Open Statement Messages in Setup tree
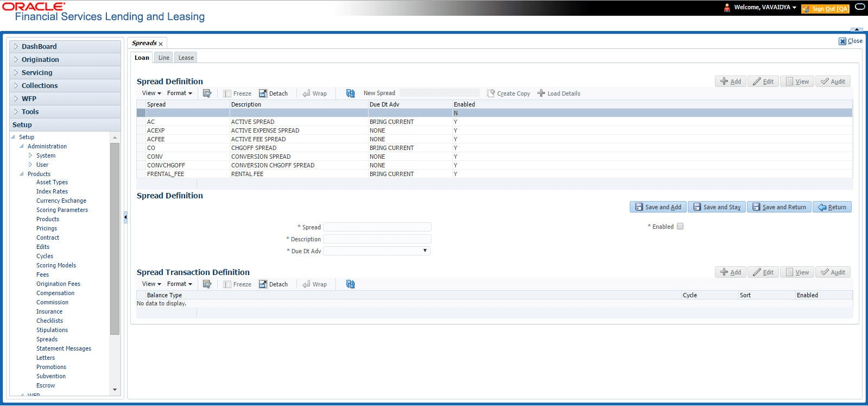This screenshot has width=868, height=406. [x=64, y=349]
